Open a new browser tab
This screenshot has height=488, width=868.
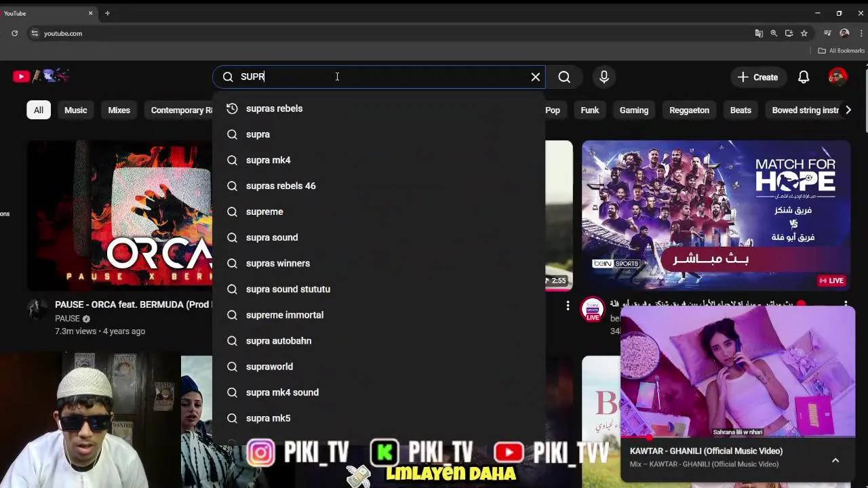coord(107,13)
